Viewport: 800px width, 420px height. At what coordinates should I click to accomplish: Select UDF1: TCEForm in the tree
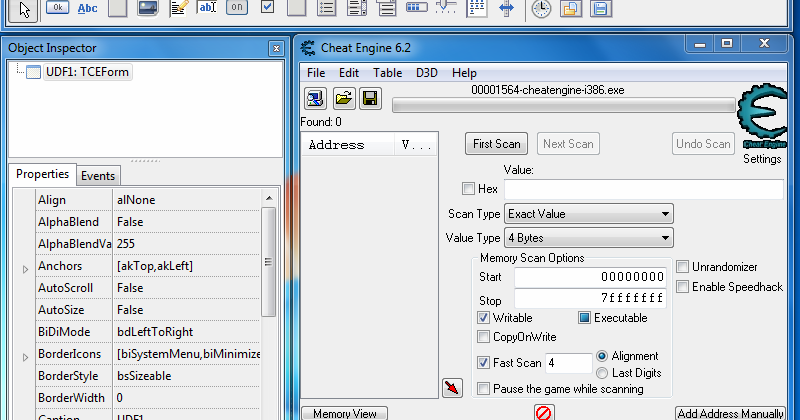[x=87, y=72]
